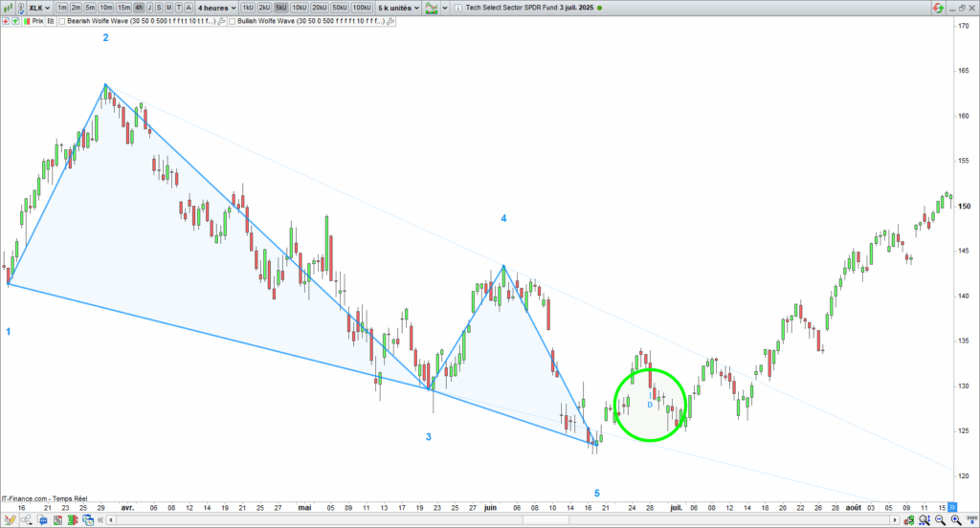Open the indicators icon with green-red chart
This screenshot has width=980, height=528.
tap(432, 8)
